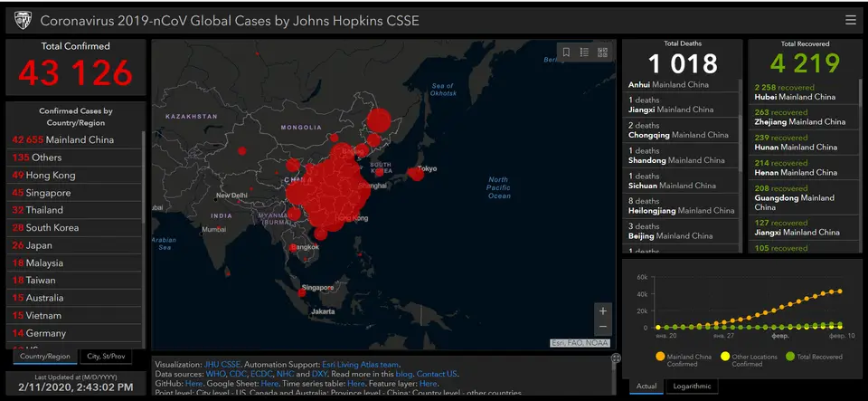Open the WHO data source link
The width and height of the screenshot is (868, 401).
216,374
